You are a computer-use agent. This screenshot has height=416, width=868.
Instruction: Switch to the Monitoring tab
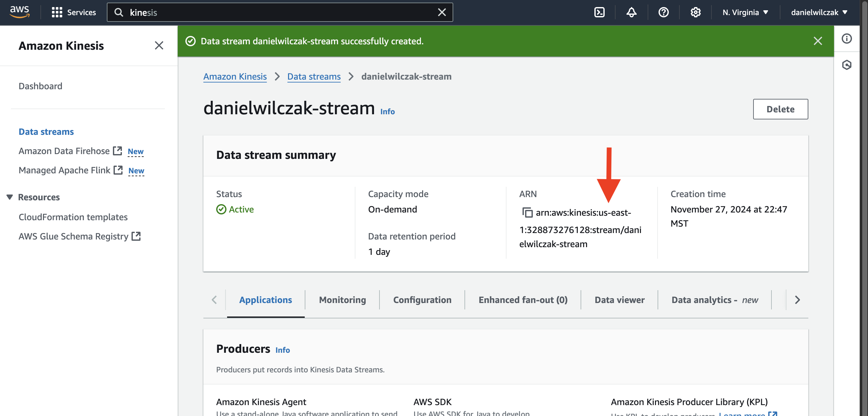click(342, 300)
